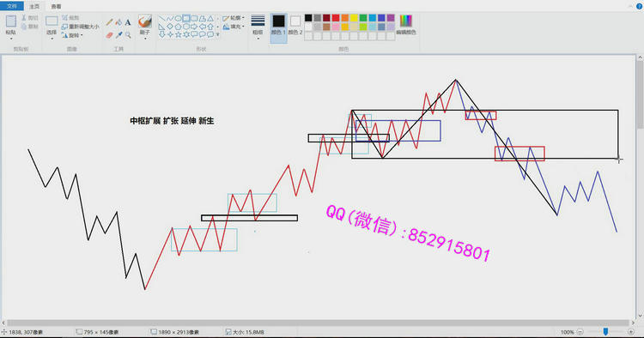This screenshot has height=338, width=644.
Task: Click the horizontal scrollbar at bottom
Action: 318,323
